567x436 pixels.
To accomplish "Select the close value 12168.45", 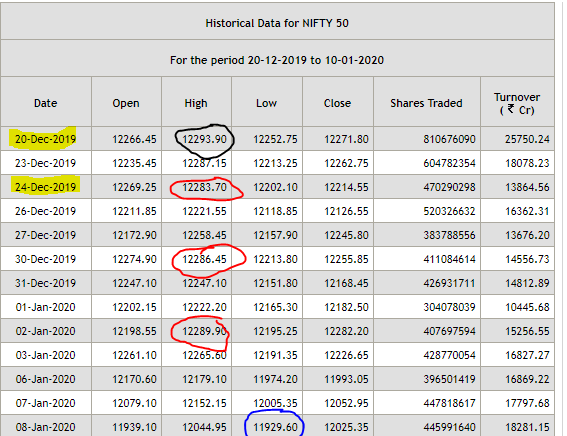I will pyautogui.click(x=346, y=283).
